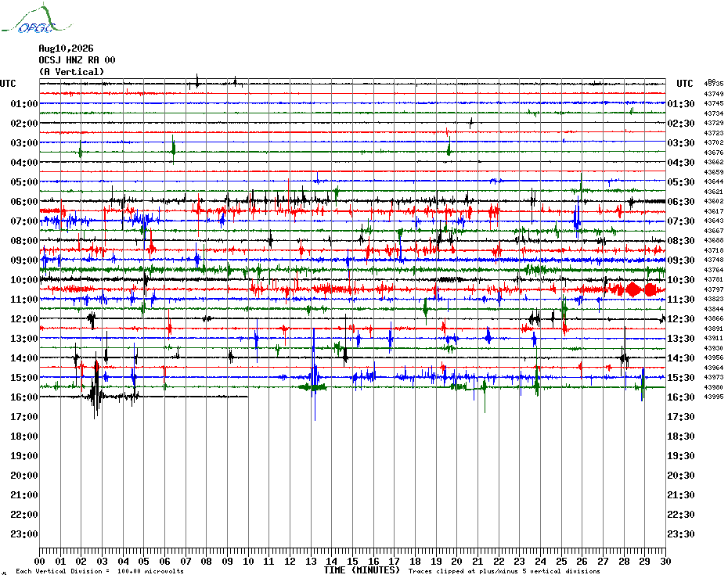Click the 16:30 label on right axis

(x=681, y=397)
